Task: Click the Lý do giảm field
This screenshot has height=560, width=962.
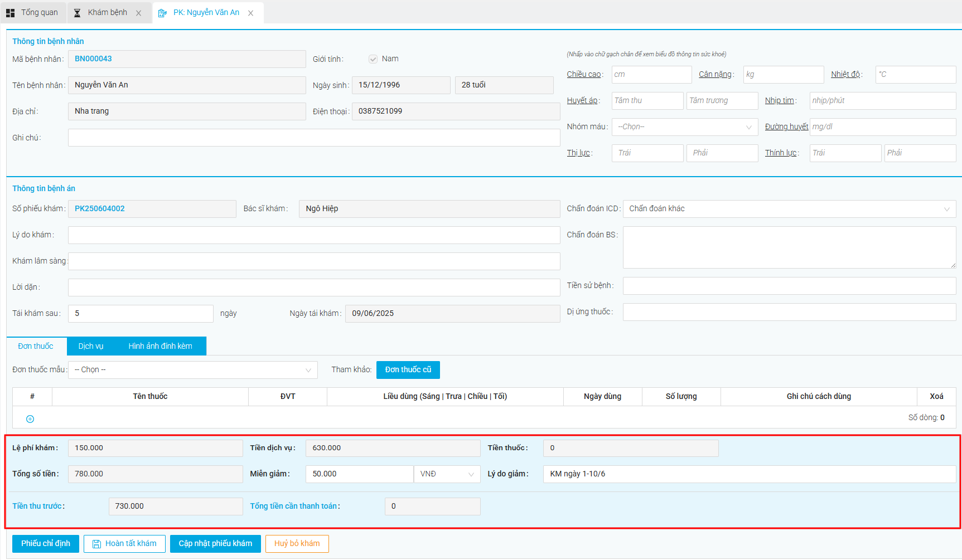Action: click(750, 474)
